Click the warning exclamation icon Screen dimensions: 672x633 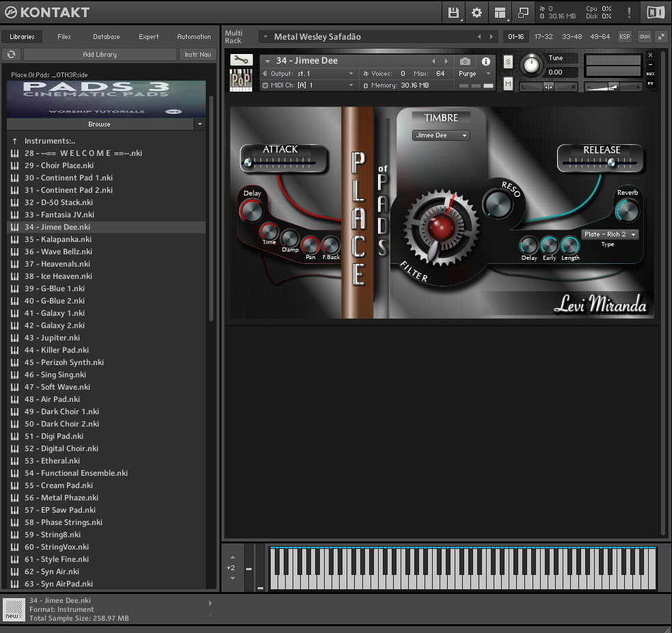click(x=629, y=12)
